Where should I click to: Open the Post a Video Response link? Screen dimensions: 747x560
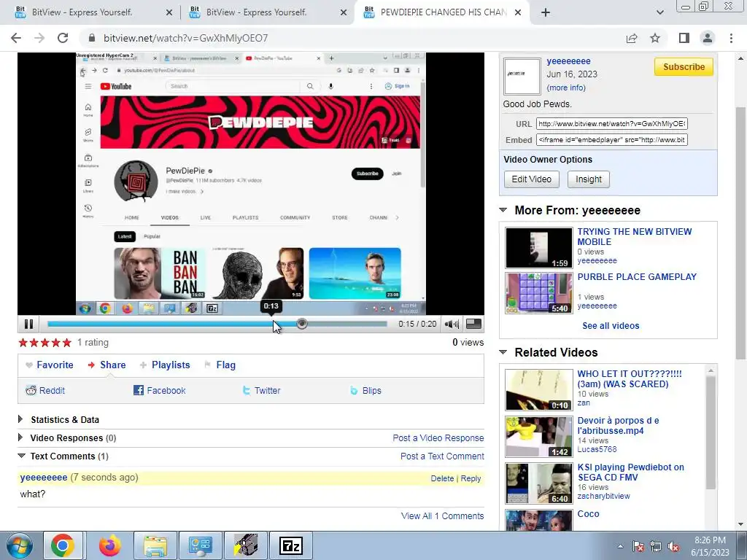[x=438, y=437]
